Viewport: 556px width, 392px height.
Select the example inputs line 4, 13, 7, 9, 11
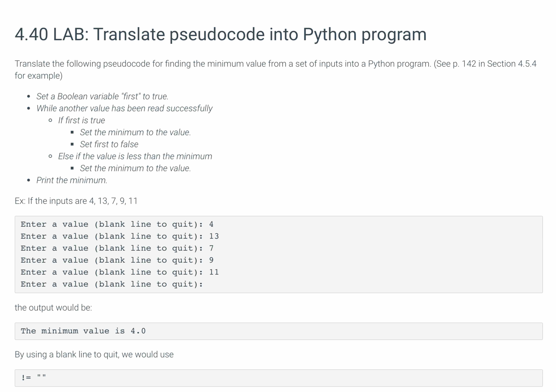click(x=76, y=201)
